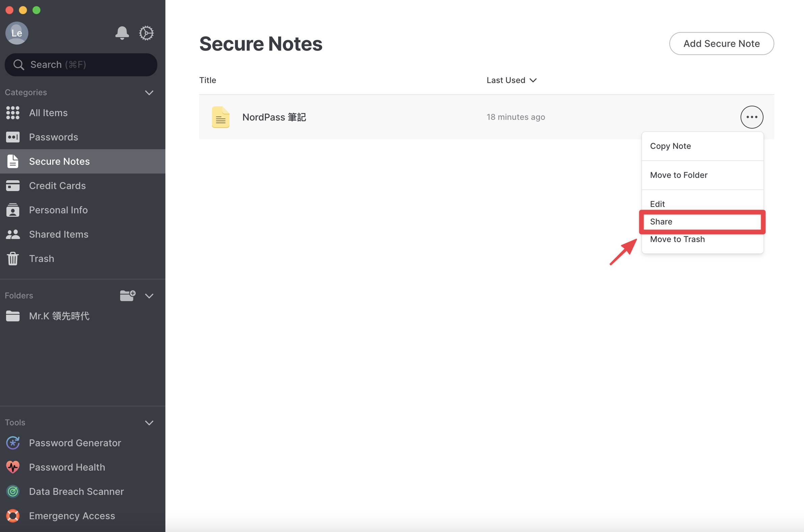804x532 pixels.
Task: Choose Copy Note from the context menu
Action: pos(702,146)
